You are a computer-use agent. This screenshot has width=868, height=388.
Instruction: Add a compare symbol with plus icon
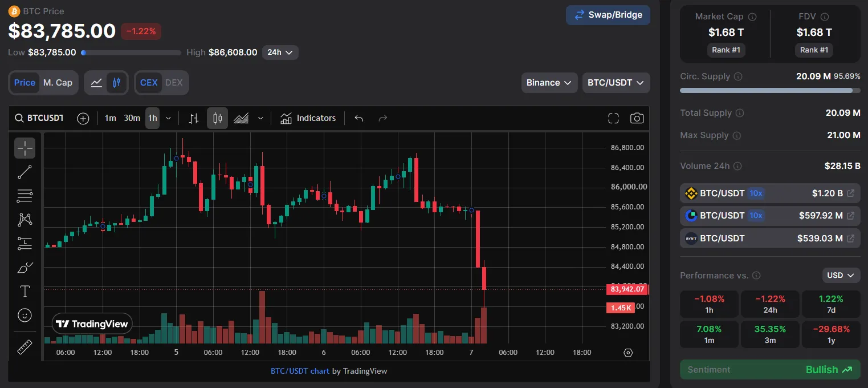tap(83, 118)
